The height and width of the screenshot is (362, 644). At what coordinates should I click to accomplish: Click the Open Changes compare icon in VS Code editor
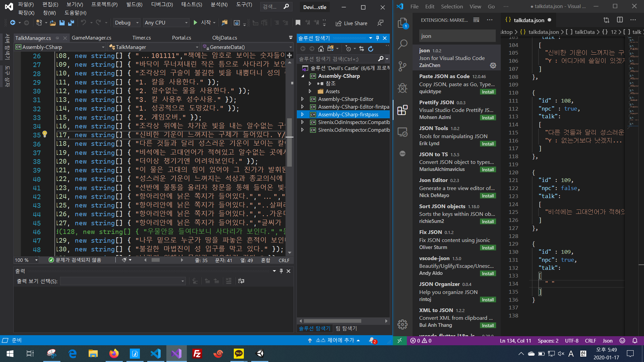pos(606,20)
